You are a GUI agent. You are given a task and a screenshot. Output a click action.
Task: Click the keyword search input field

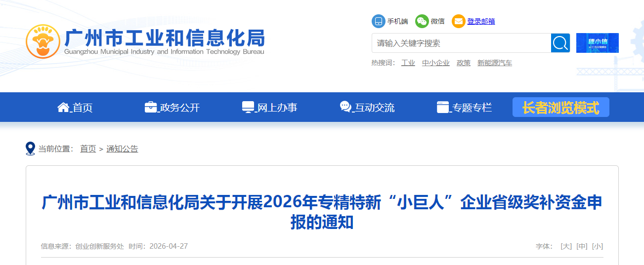461,43
